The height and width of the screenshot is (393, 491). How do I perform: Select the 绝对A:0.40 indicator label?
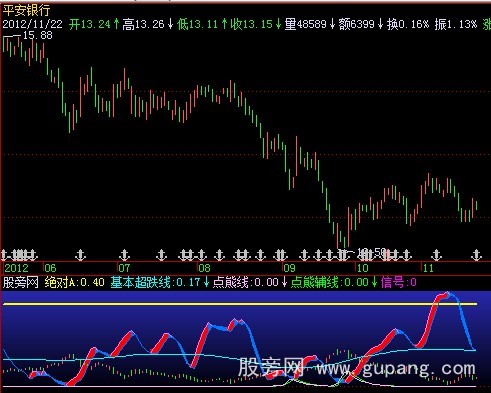[x=75, y=282]
